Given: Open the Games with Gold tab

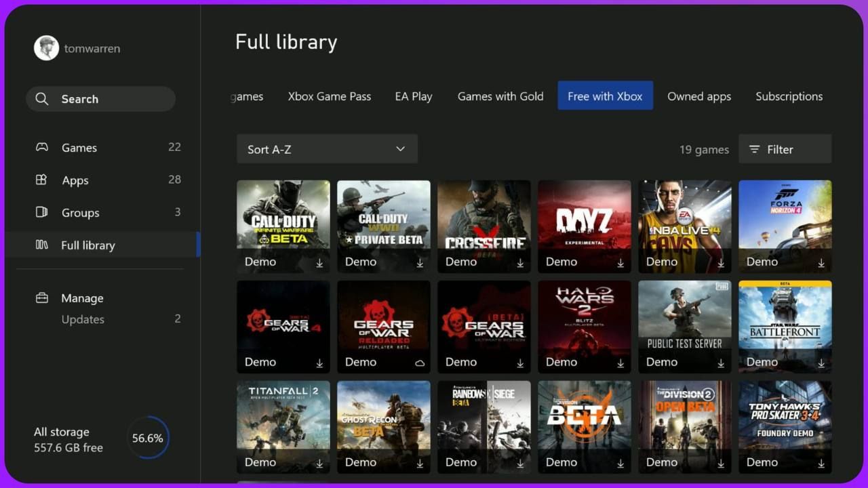Looking at the screenshot, I should [x=500, y=96].
